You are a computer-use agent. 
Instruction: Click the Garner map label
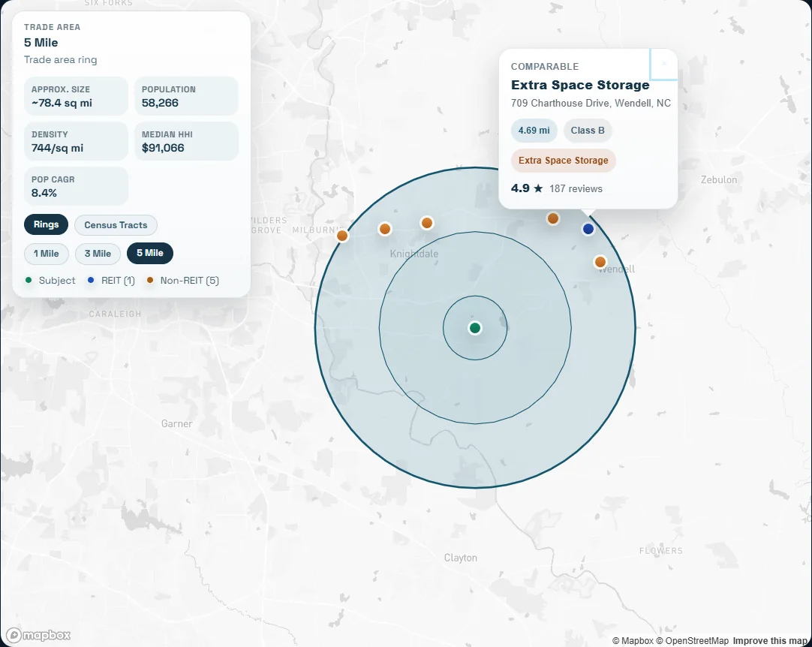click(176, 424)
